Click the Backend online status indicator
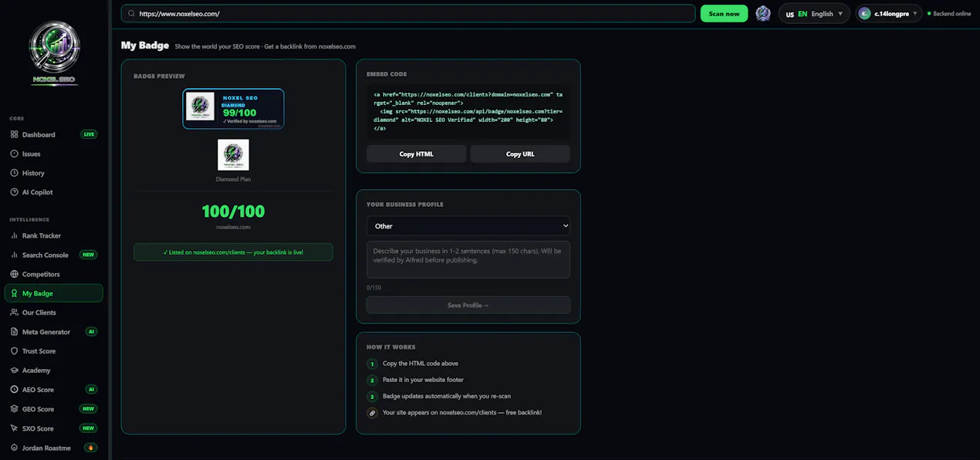 tap(949, 14)
